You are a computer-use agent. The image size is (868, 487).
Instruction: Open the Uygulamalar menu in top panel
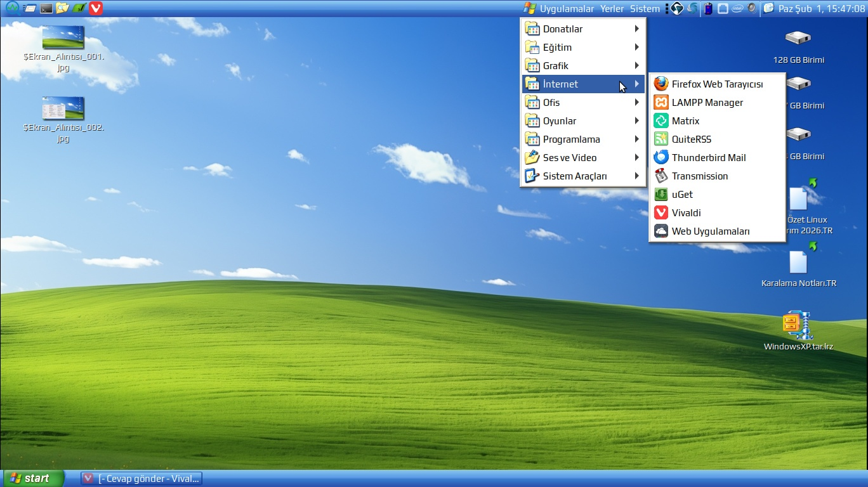tap(559, 8)
